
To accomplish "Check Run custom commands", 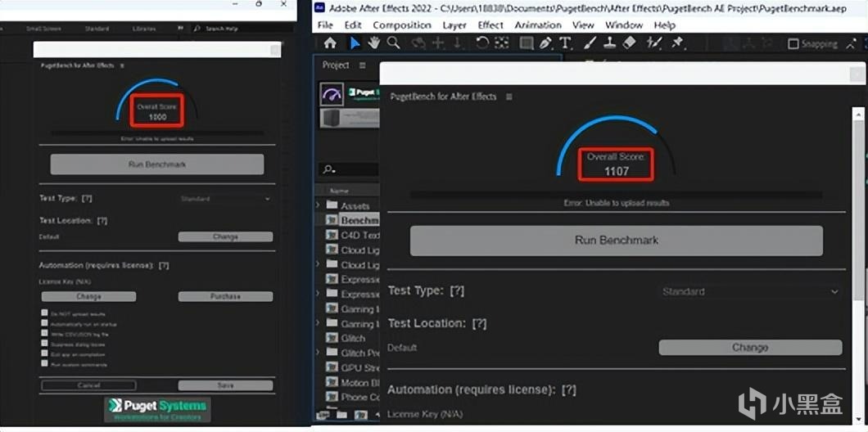I will coord(44,363).
